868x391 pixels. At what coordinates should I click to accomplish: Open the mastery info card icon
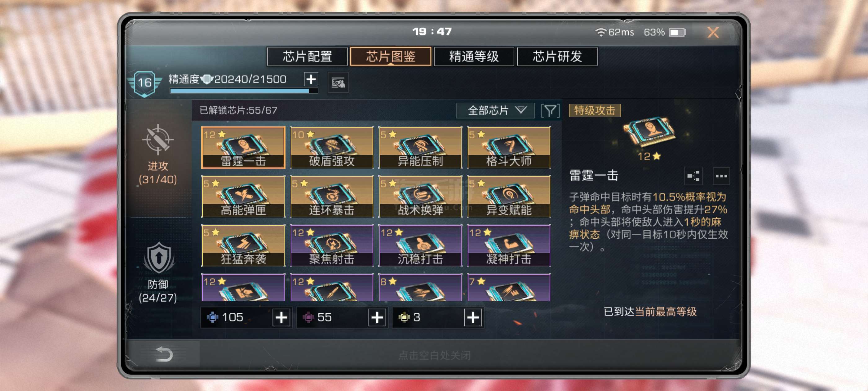pyautogui.click(x=338, y=82)
